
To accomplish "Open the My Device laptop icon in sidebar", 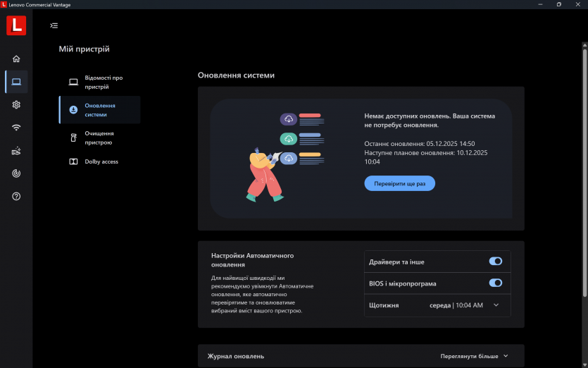I will [x=16, y=82].
